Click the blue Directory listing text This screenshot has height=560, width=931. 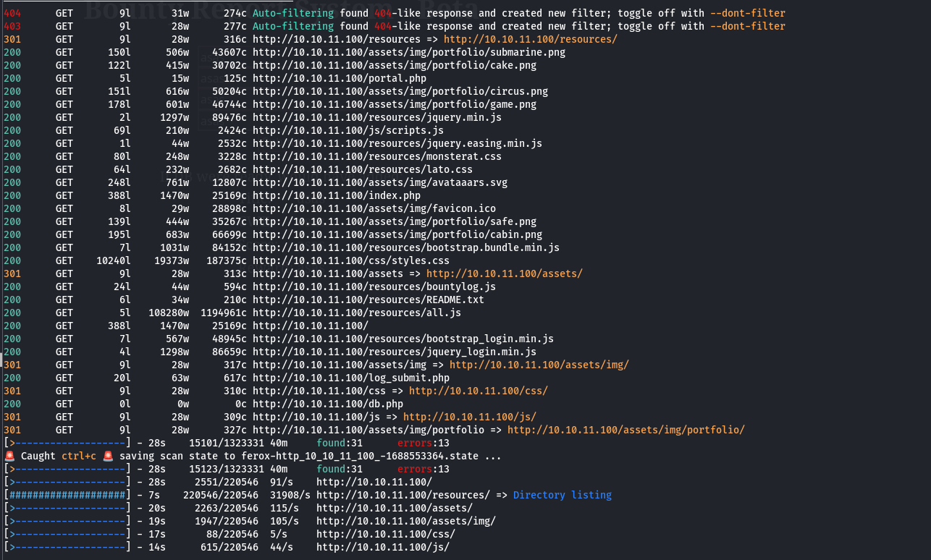[563, 495]
